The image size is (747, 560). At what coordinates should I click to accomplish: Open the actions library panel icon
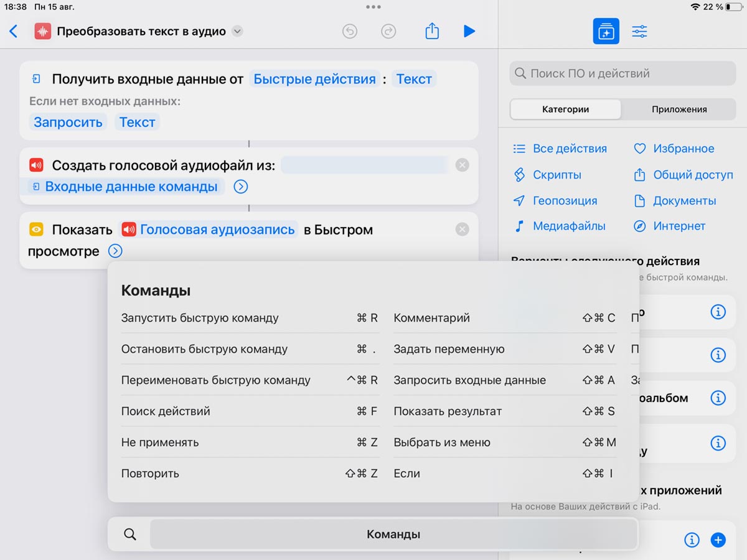pyautogui.click(x=606, y=31)
